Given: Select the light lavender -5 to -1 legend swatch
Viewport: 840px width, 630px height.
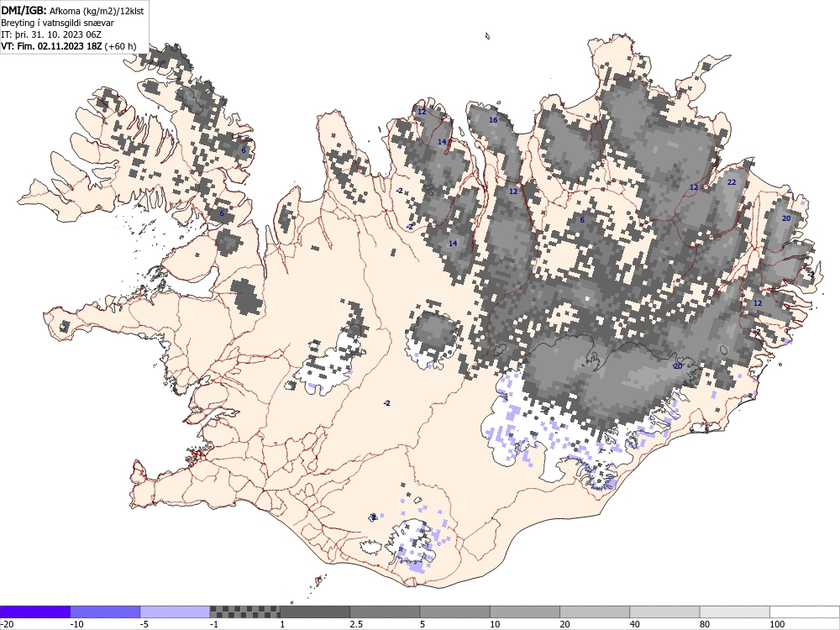Looking at the screenshot, I should [x=176, y=612].
